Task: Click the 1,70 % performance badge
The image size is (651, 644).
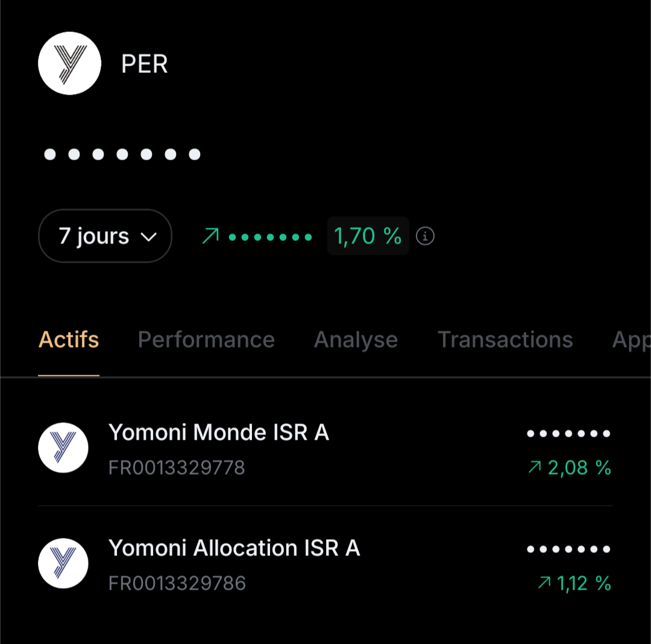Action: [368, 236]
